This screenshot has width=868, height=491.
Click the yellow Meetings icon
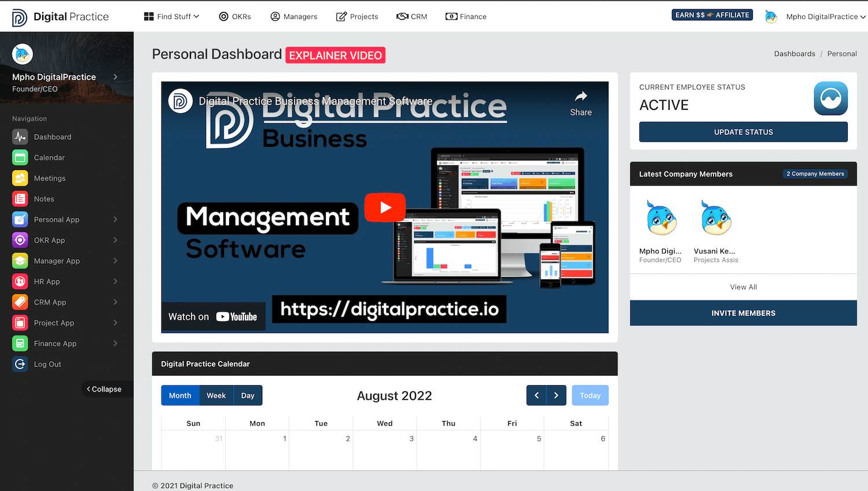(x=20, y=178)
